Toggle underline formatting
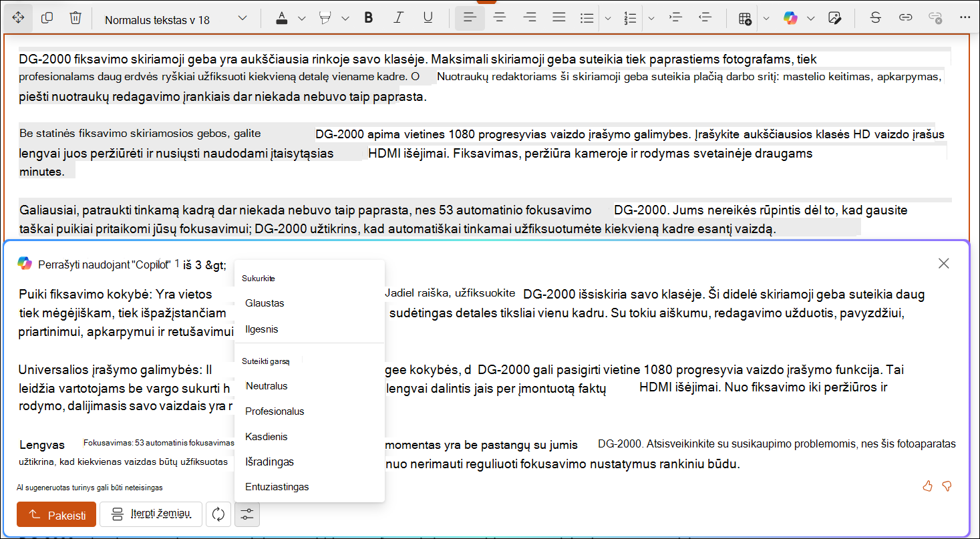 [x=428, y=18]
